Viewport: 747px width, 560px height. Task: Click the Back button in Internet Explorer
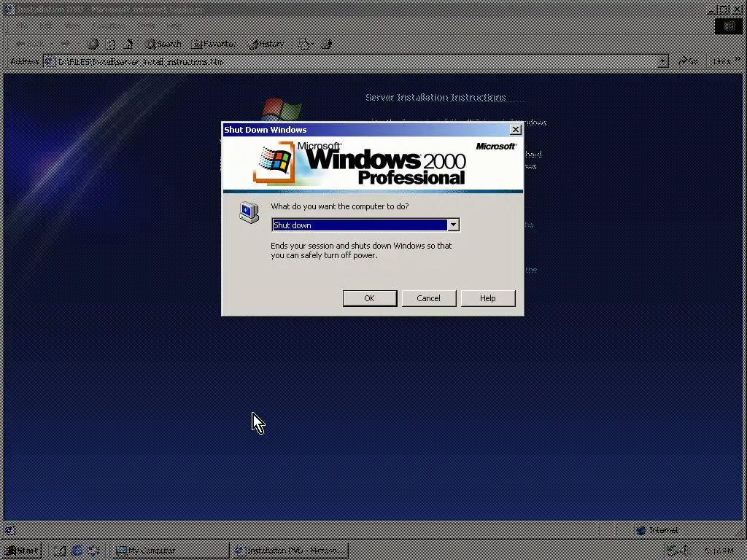[30, 44]
